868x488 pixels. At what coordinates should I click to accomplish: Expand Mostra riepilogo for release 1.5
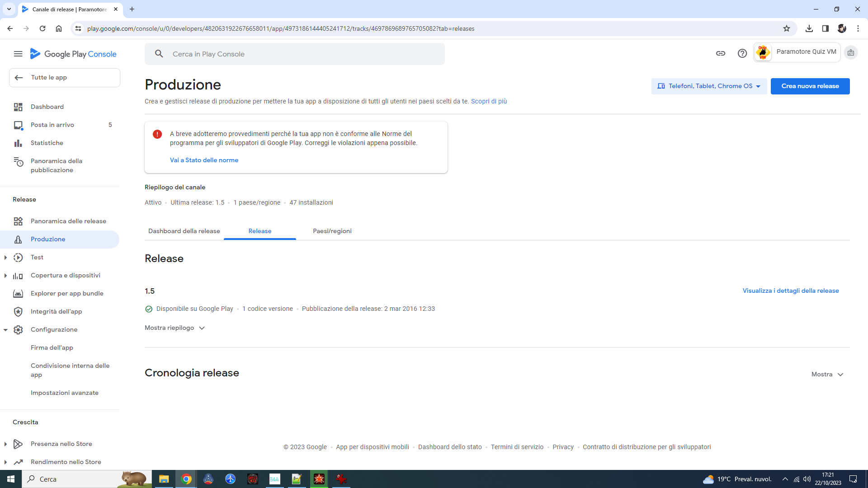point(175,328)
